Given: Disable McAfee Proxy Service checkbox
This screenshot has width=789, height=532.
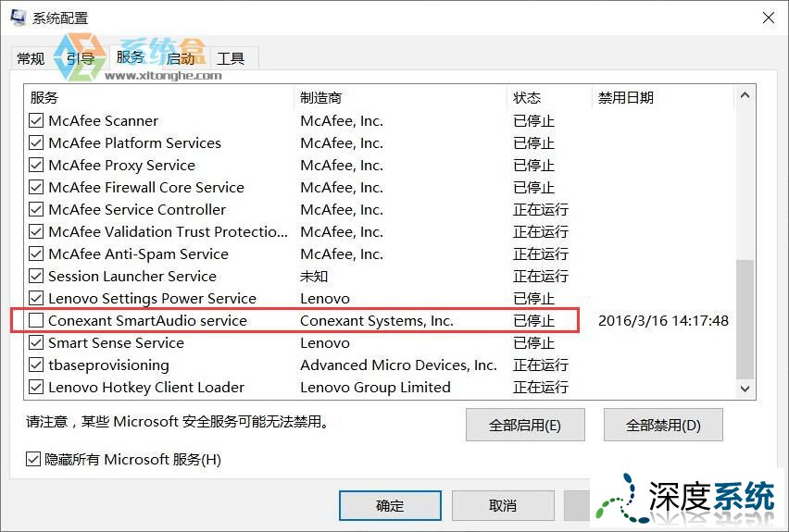Looking at the screenshot, I should pyautogui.click(x=36, y=165).
